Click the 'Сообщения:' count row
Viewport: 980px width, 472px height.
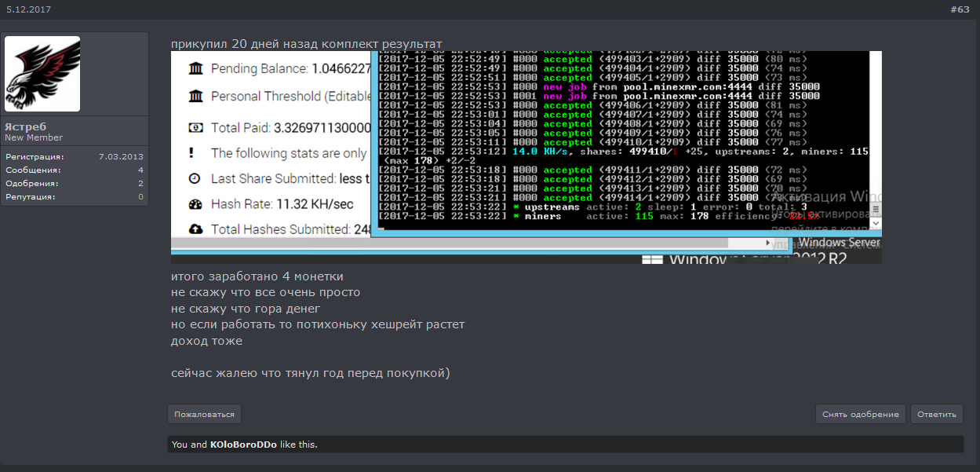pos(75,170)
